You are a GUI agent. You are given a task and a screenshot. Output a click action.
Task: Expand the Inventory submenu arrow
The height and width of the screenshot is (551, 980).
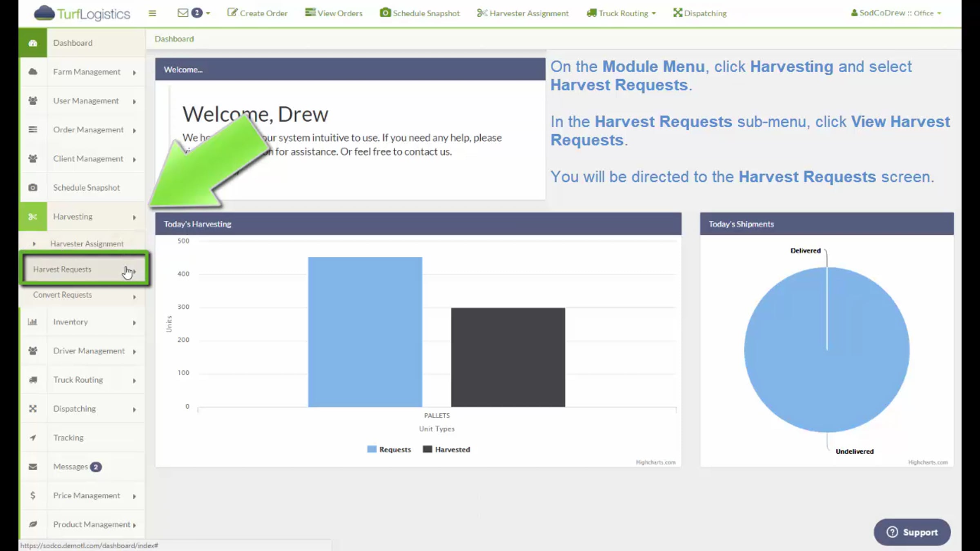pos(134,323)
